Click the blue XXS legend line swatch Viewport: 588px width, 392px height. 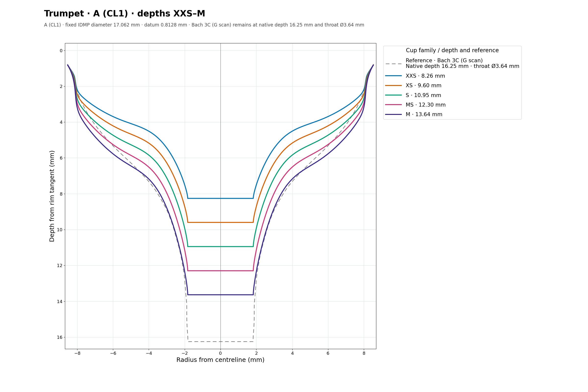click(x=393, y=76)
